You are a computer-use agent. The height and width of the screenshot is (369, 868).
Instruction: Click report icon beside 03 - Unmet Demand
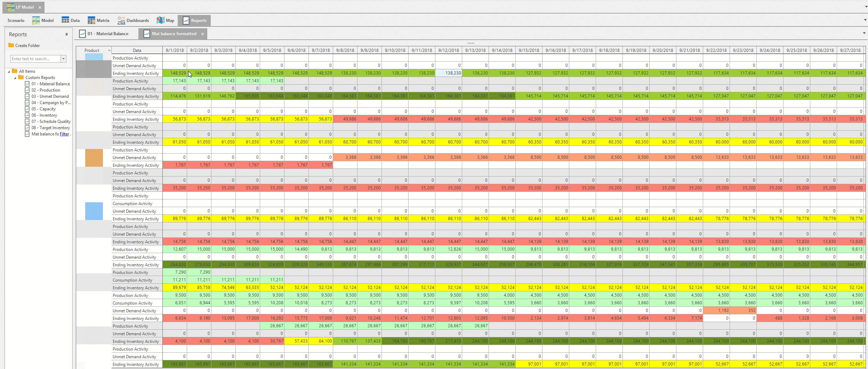[27, 96]
